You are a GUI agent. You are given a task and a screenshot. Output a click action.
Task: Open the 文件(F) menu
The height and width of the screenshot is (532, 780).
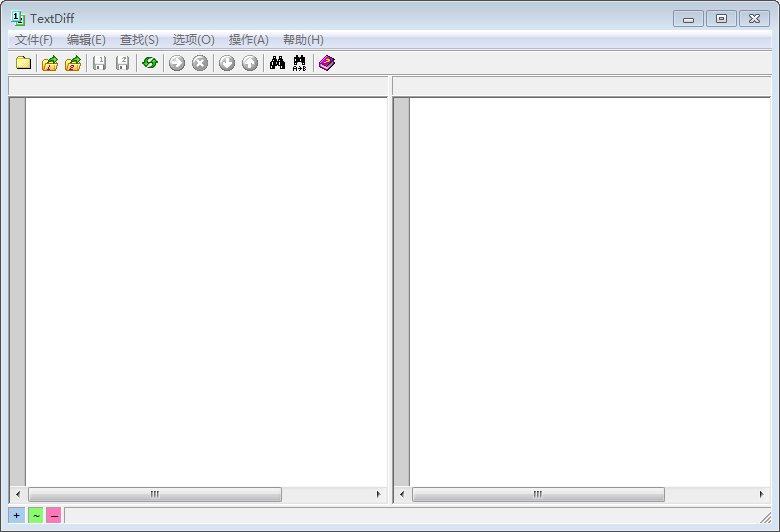[34, 40]
